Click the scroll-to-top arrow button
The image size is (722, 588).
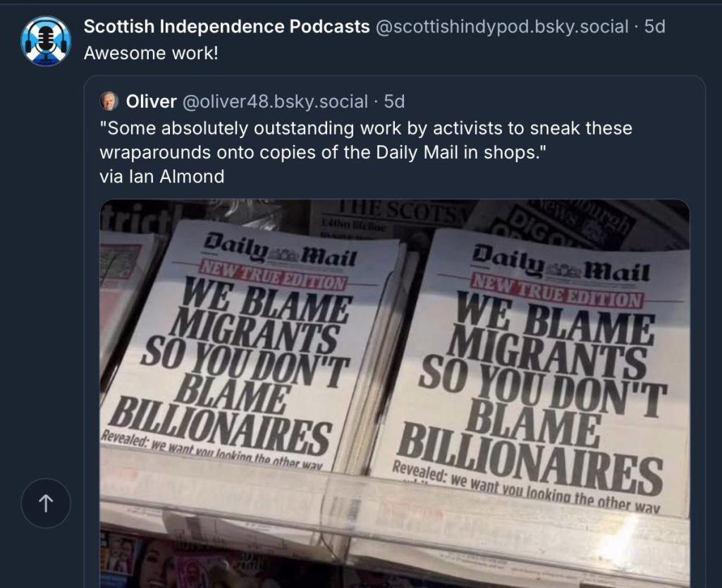pyautogui.click(x=46, y=503)
